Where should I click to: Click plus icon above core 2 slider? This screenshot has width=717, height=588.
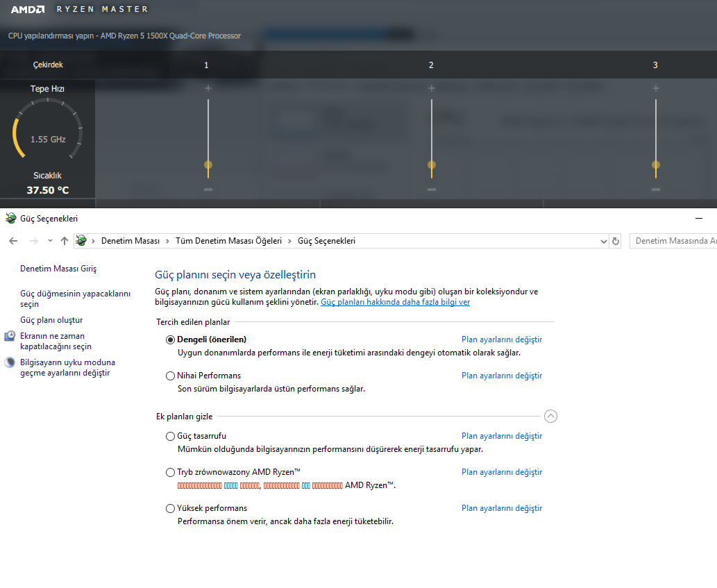click(431, 88)
